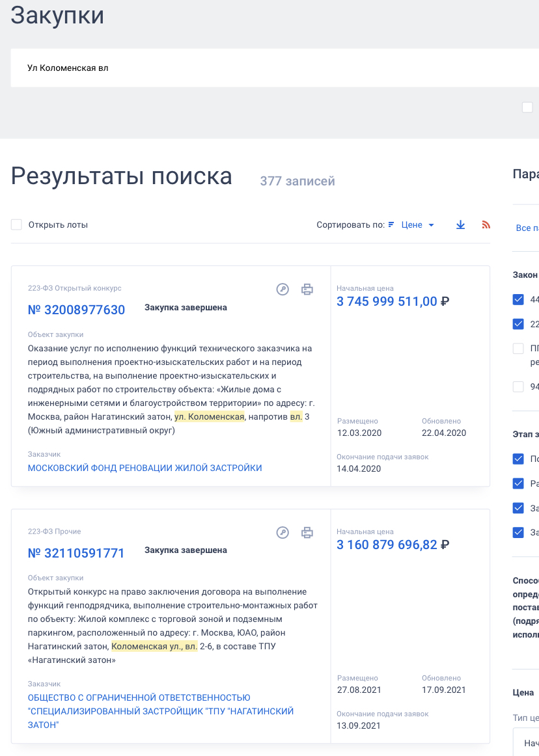The image size is (539, 756).
Task: Focus search field containing Ул Коломенская вл
Action: (x=275, y=68)
